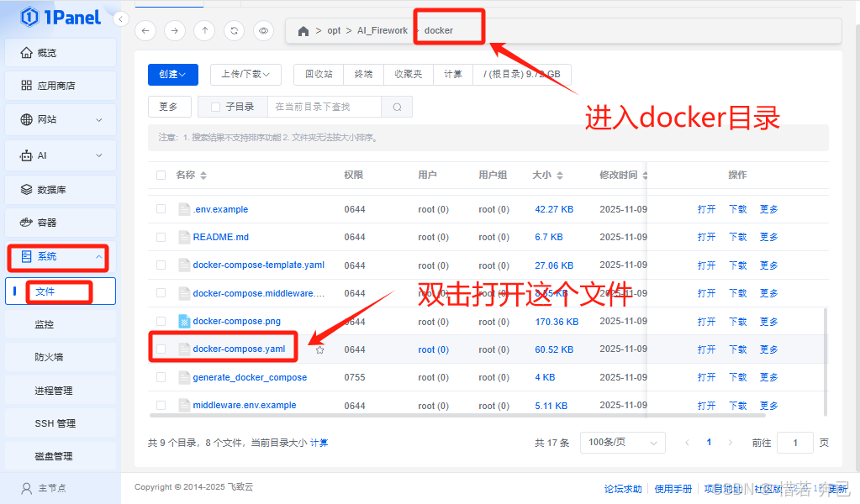Check the .env.example row checkbox
Viewport: 860px width, 504px height.
pyautogui.click(x=161, y=208)
